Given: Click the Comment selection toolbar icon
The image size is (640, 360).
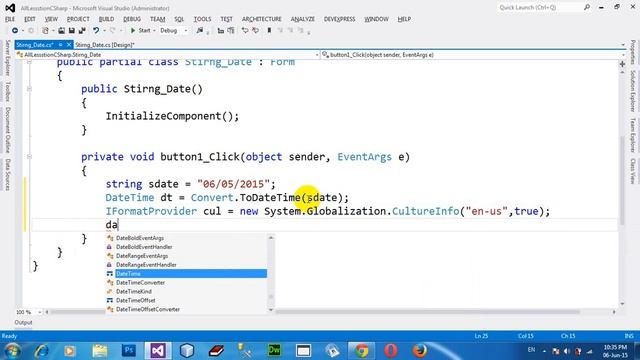Looking at the screenshot, I should (245, 31).
